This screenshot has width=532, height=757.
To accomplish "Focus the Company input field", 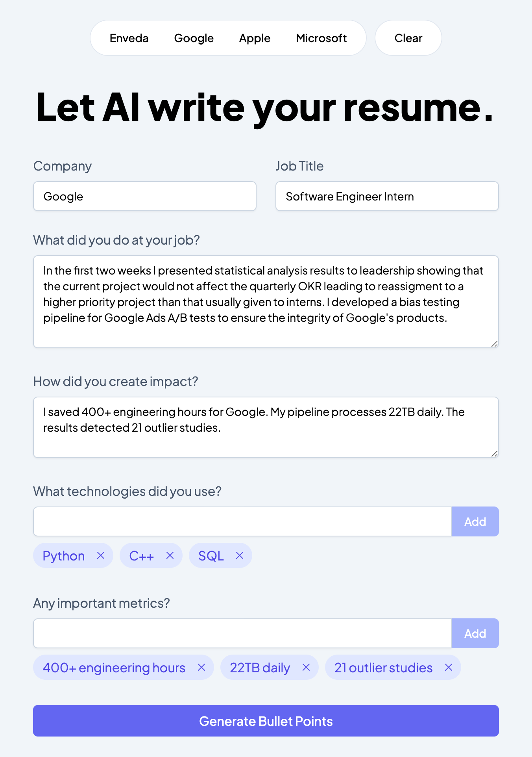I will pos(145,196).
